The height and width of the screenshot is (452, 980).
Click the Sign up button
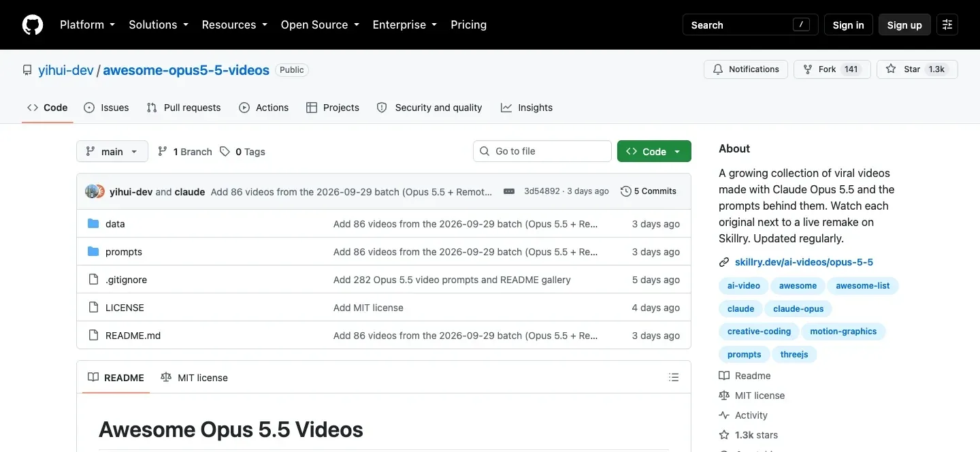point(904,25)
